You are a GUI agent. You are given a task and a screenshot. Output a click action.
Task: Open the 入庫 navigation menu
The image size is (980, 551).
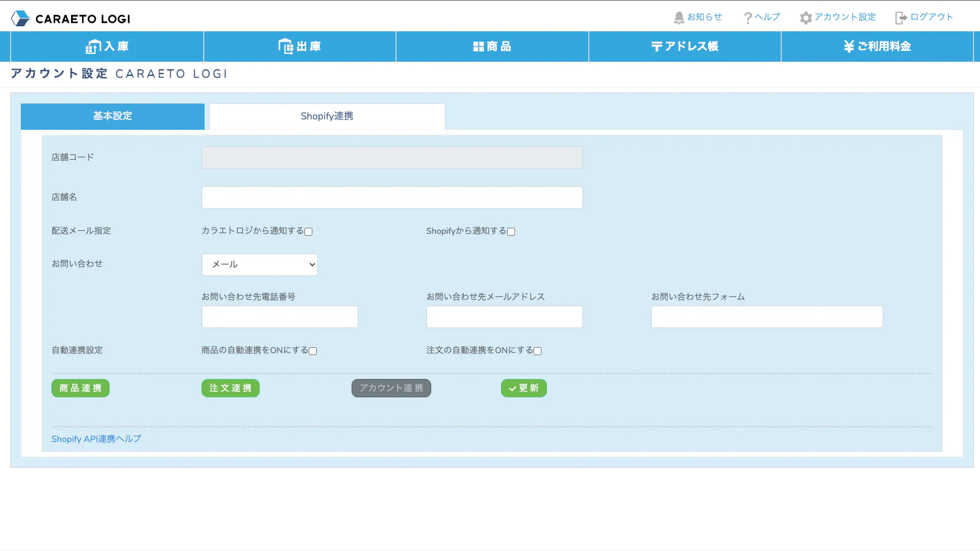[x=107, y=47]
